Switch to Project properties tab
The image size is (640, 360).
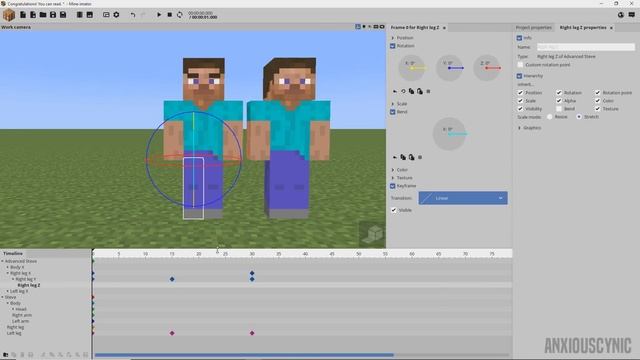(x=533, y=28)
